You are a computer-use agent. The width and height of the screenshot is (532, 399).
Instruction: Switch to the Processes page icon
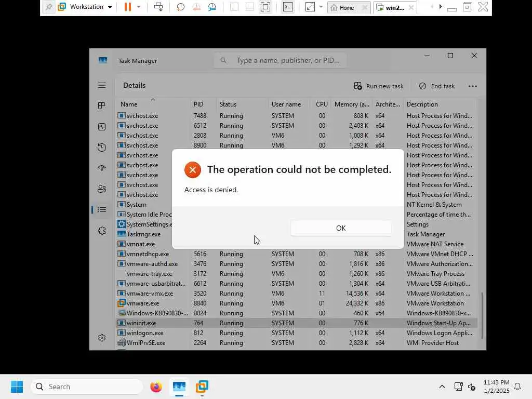102,106
